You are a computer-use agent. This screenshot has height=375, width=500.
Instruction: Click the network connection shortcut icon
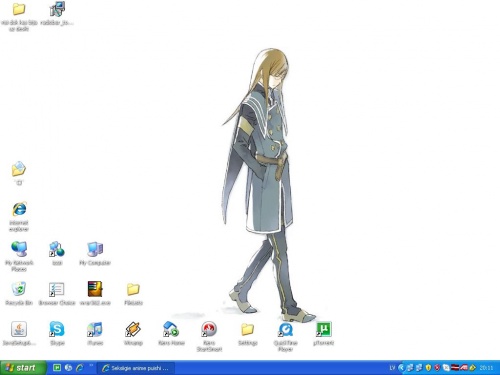pyautogui.click(x=57, y=249)
